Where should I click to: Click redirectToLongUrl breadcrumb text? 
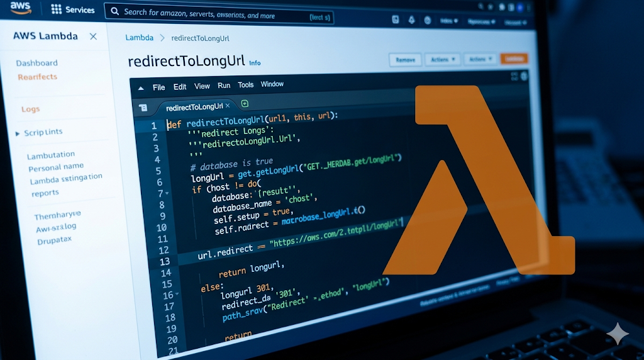[x=201, y=38]
